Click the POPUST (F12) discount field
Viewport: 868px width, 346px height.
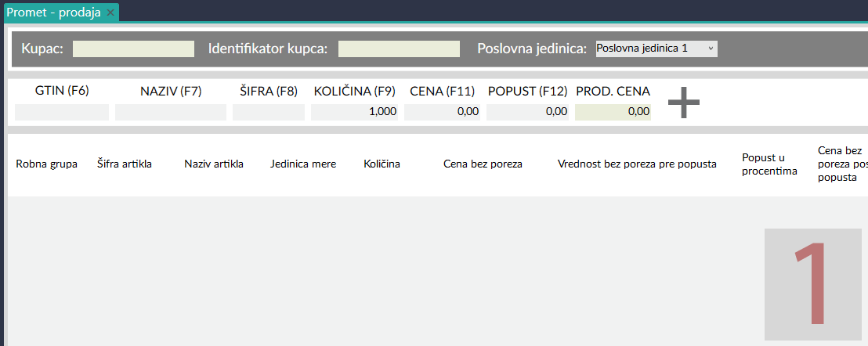pos(527,112)
